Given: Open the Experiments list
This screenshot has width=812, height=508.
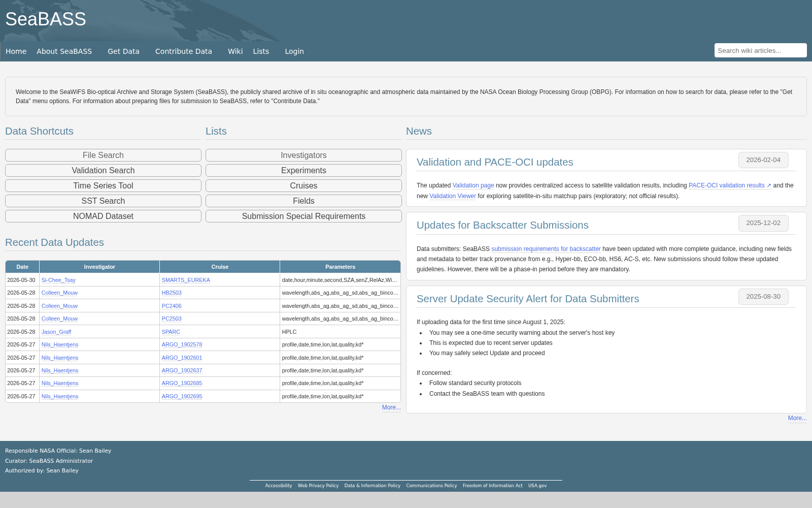Looking at the screenshot, I should click(x=303, y=171).
